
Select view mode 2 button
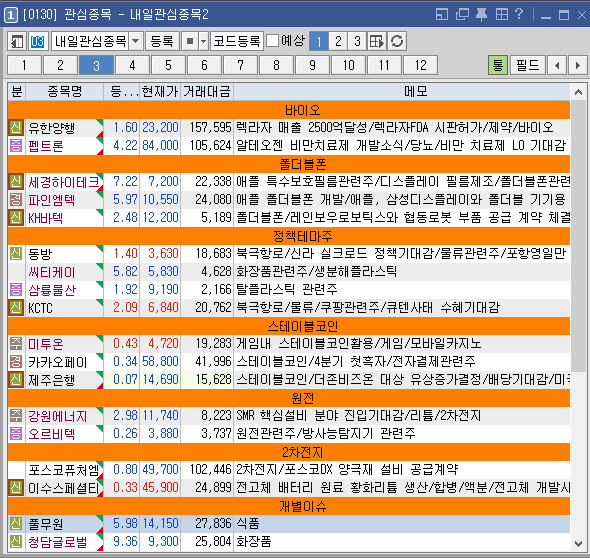[x=338, y=41]
